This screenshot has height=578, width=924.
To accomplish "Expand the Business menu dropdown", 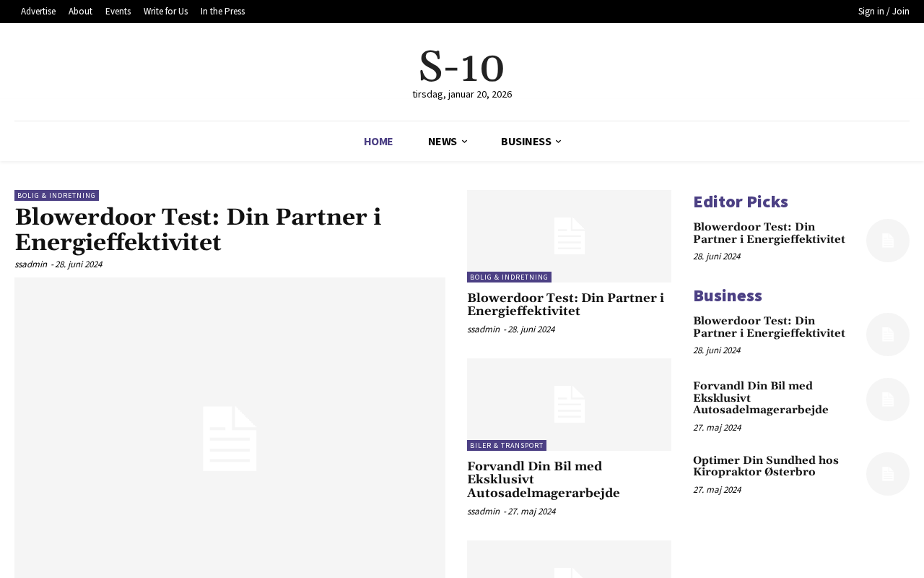I will click(x=531, y=142).
